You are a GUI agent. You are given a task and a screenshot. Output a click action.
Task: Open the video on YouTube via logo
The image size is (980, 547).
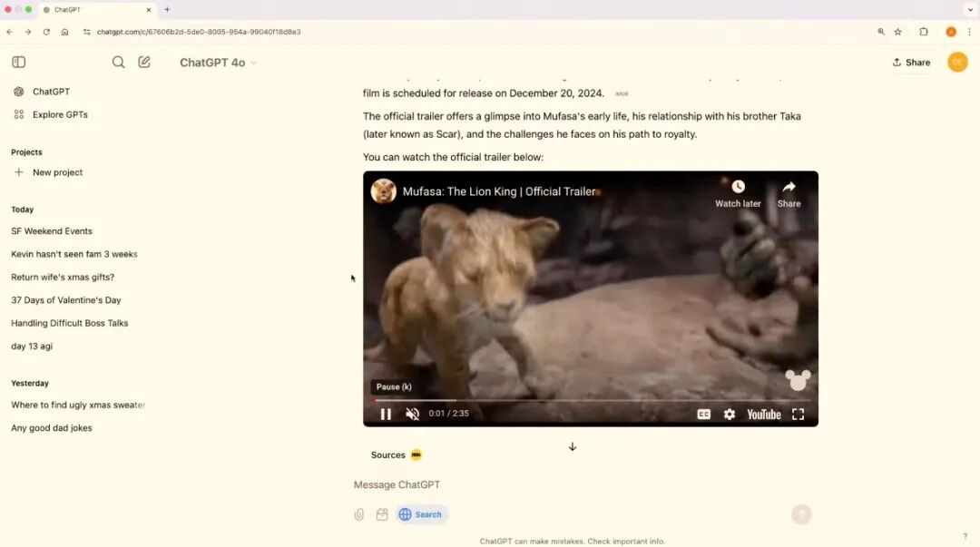click(764, 414)
